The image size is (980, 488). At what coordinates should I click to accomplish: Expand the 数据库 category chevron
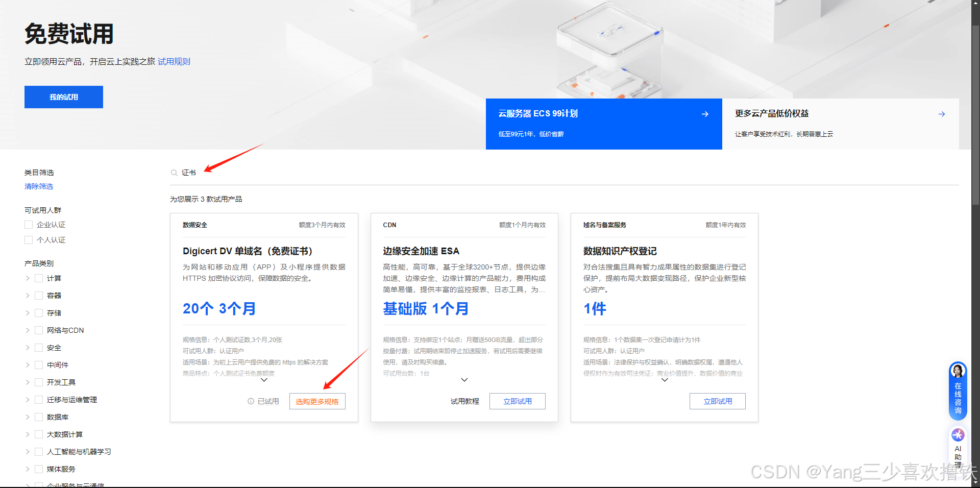coord(27,417)
